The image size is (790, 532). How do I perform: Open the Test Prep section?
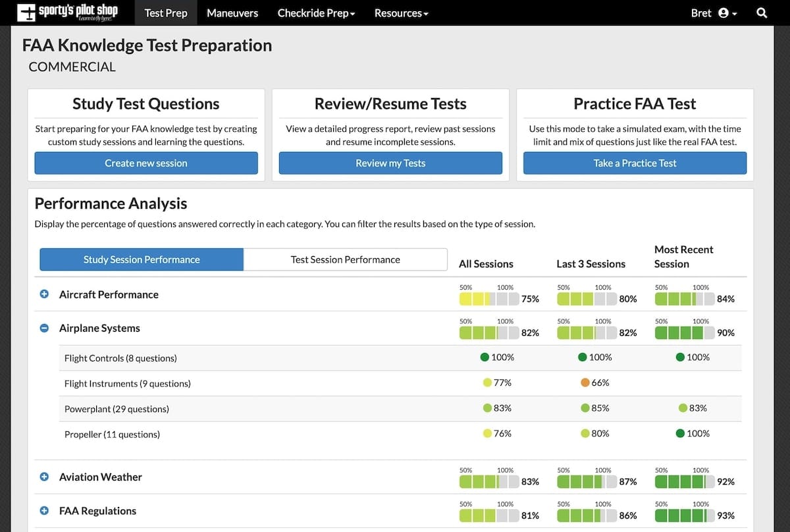[165, 13]
